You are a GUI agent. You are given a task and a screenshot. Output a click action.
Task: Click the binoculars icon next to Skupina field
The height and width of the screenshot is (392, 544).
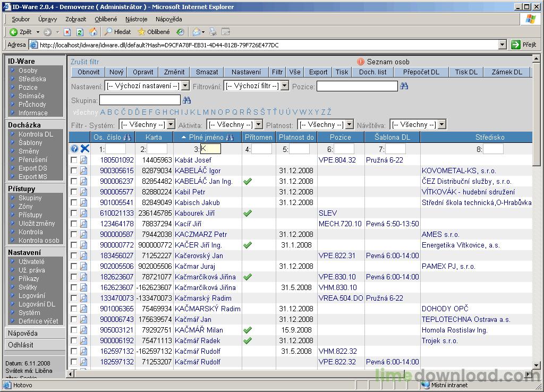pos(186,100)
